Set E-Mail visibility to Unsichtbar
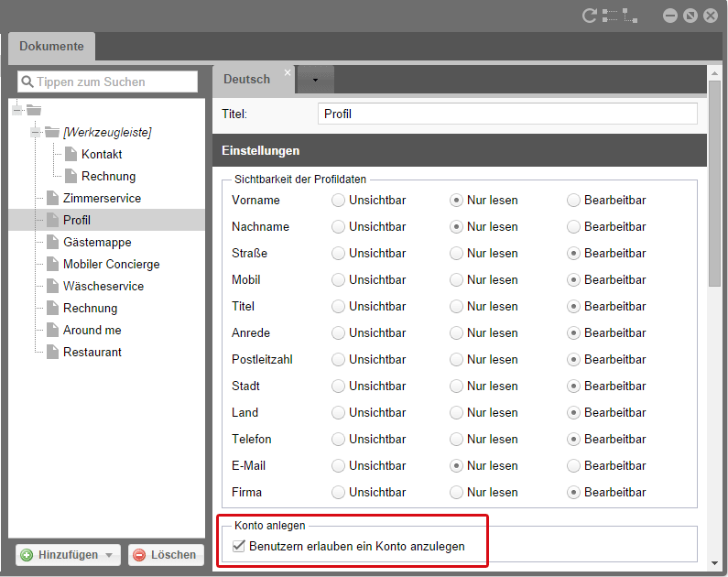This screenshot has height=577, width=728. pos(338,465)
